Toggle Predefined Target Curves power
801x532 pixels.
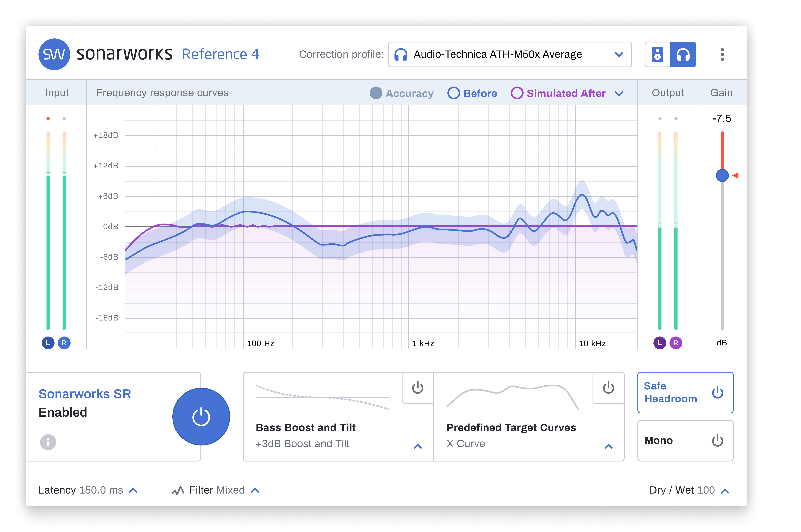click(608, 388)
